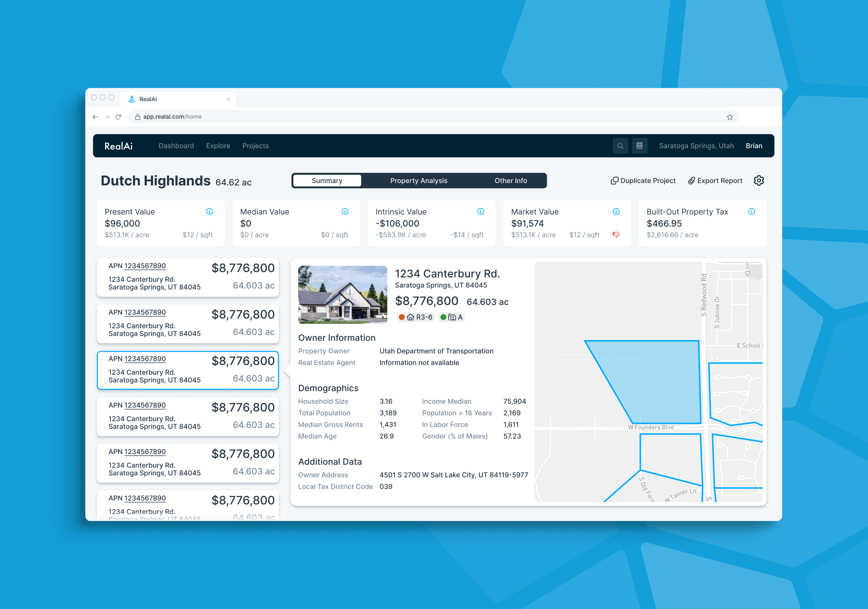Select the fifth parcel card

tap(188, 463)
